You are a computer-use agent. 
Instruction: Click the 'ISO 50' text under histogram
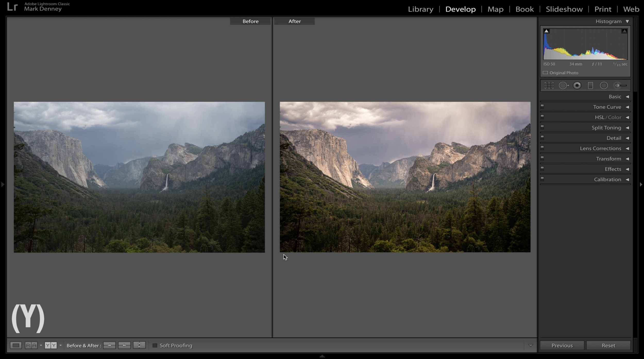pyautogui.click(x=549, y=64)
